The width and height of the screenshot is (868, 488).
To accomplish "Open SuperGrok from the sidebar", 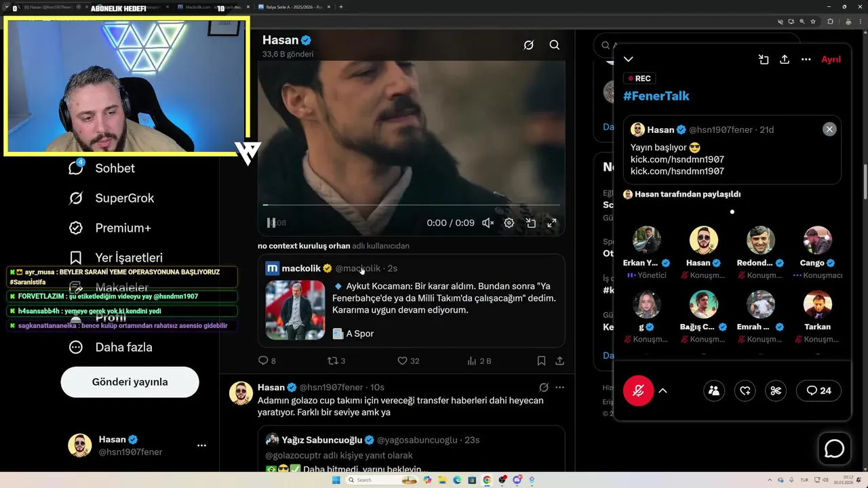I will [x=111, y=198].
